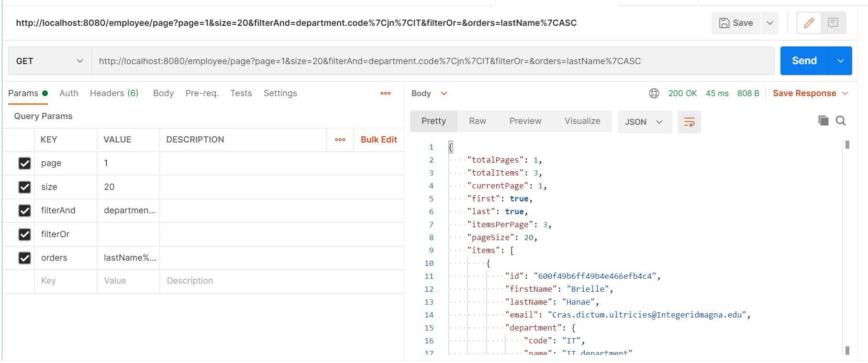
Task: Click the wrap lines icon
Action: [x=689, y=122]
